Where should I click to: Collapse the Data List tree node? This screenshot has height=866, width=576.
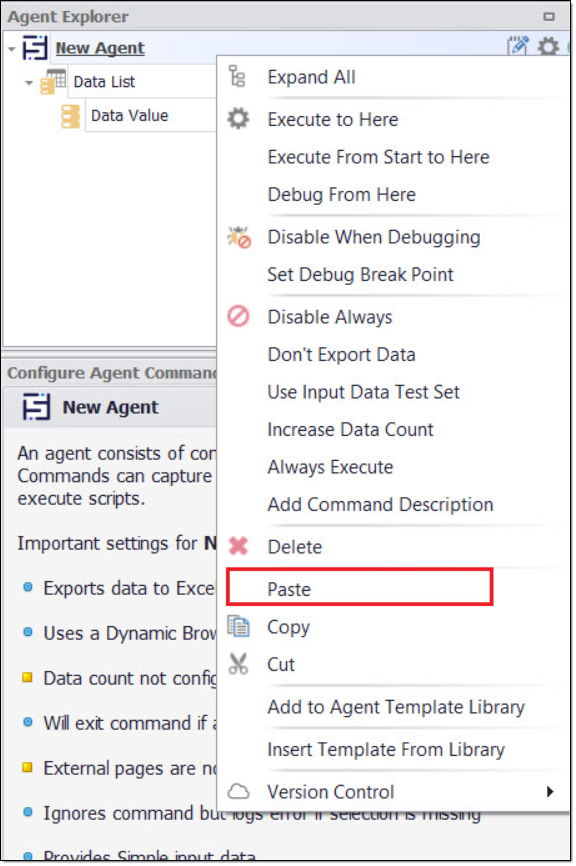point(29,83)
